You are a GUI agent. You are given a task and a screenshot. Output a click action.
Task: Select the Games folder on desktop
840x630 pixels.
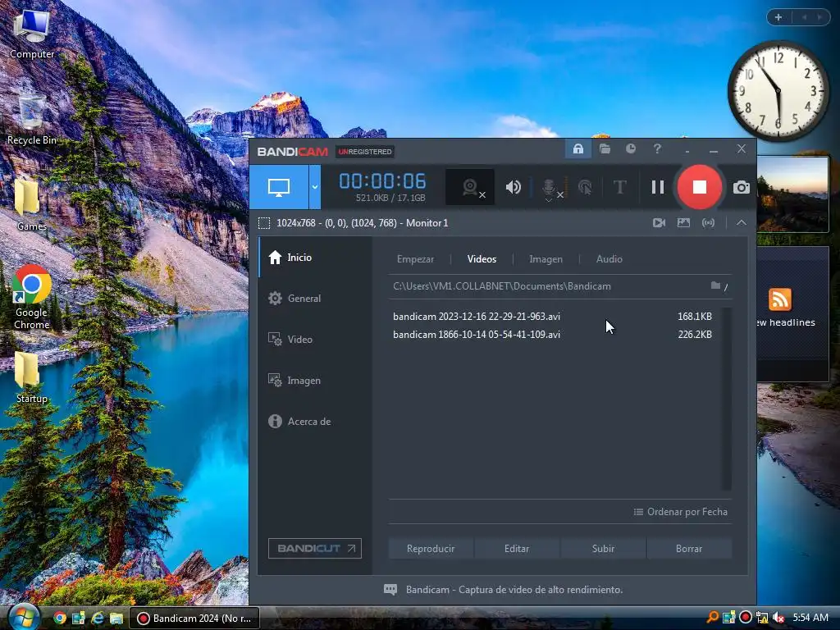30,205
